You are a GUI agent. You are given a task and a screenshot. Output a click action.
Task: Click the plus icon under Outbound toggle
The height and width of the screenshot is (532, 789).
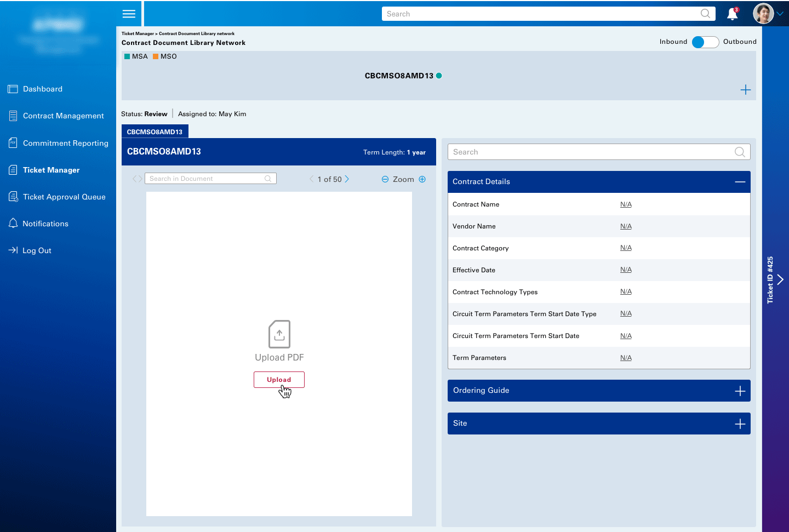point(745,90)
